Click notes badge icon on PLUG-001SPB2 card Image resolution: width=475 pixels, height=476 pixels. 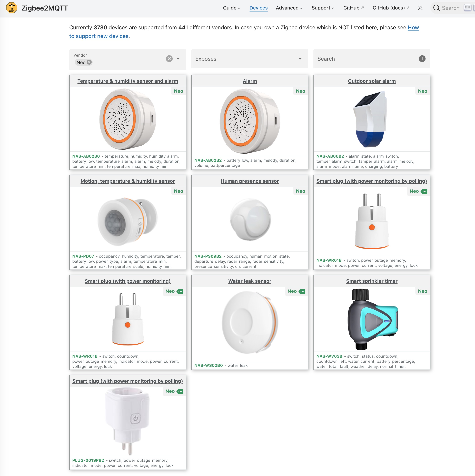pos(180,391)
